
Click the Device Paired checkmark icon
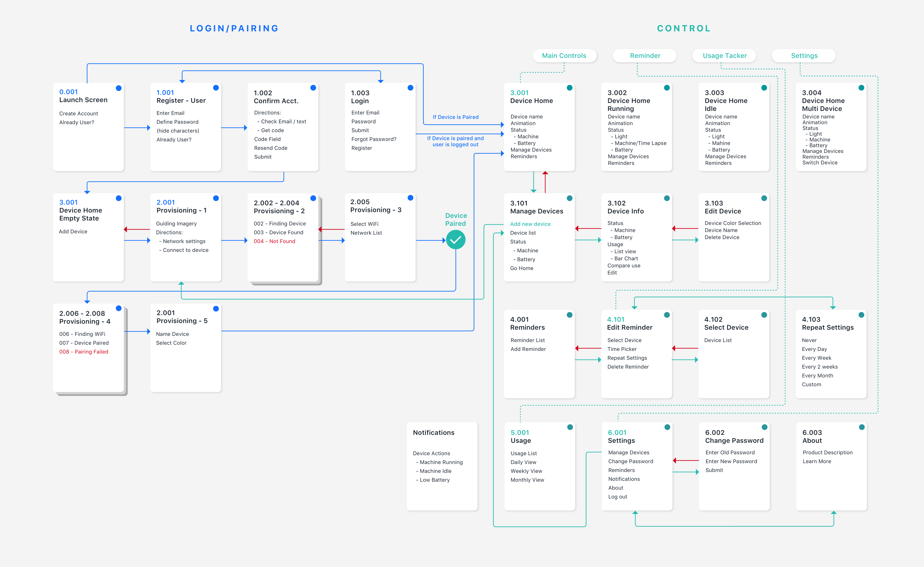coord(455,239)
